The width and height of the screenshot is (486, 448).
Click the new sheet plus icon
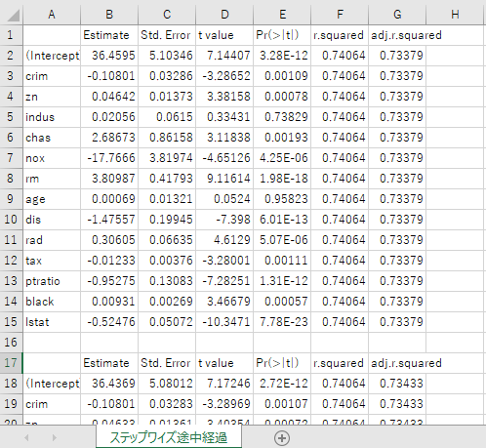click(x=282, y=438)
